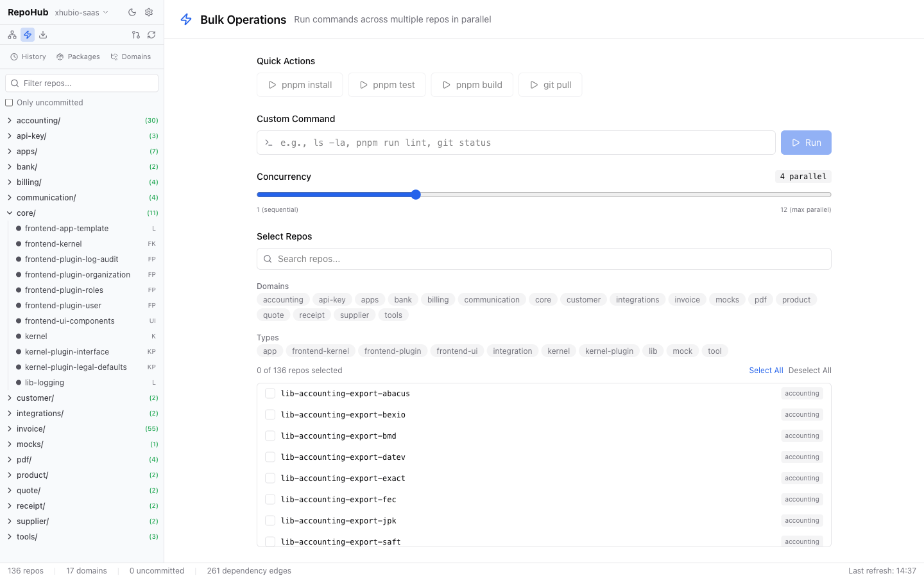Toggle the accounting domain filter chip
The height and width of the screenshot is (578, 924).
(x=283, y=300)
